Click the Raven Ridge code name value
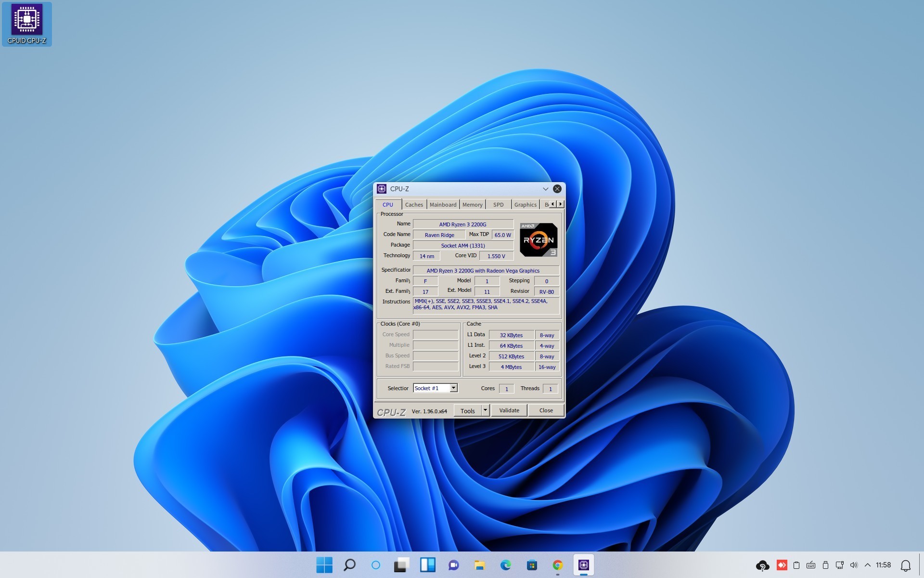Screen dimensions: 924x578 [439, 235]
